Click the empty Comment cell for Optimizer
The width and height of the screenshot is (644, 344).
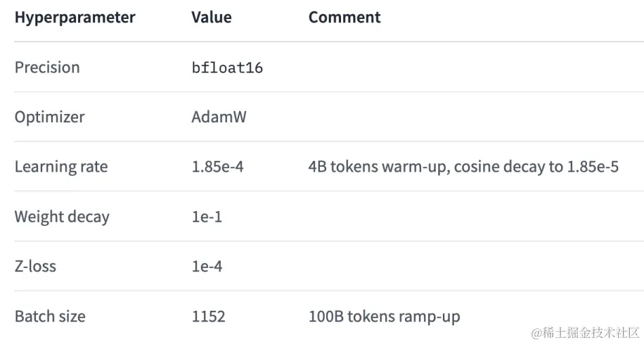pos(476,117)
